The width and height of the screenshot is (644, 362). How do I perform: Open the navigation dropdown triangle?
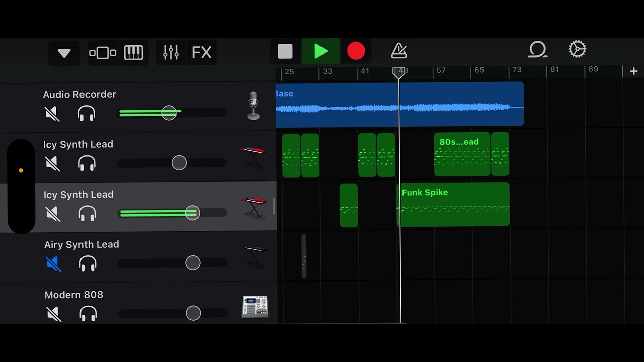click(x=64, y=53)
